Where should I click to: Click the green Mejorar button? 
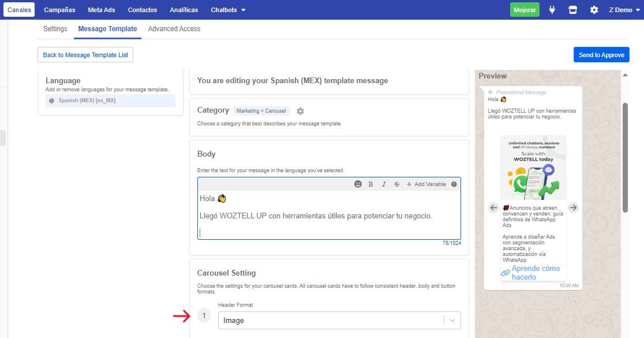(525, 10)
